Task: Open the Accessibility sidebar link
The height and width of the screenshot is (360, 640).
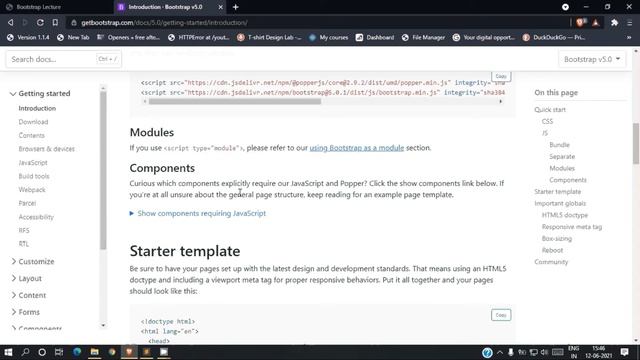Action: (x=36, y=217)
